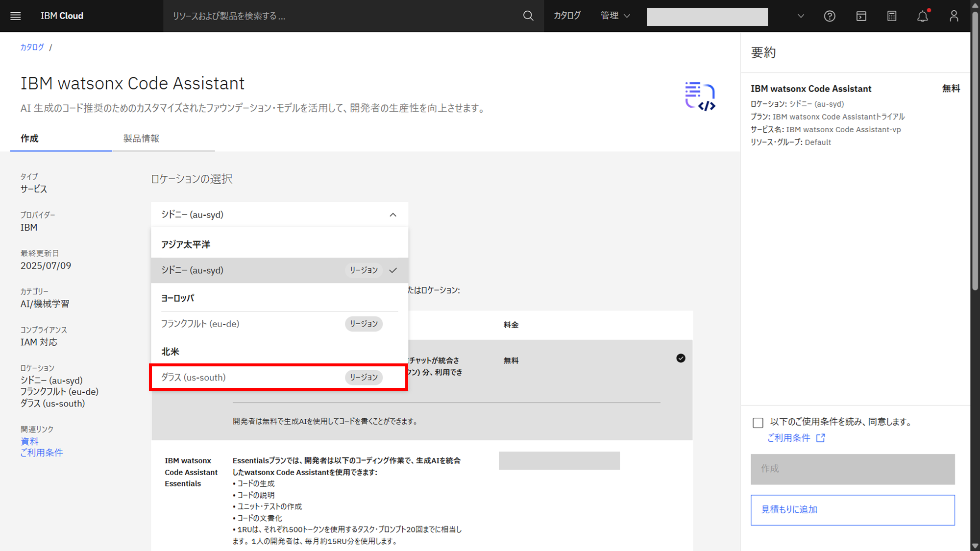Choose Dallas (us-south) region option
Image resolution: width=980 pixels, height=551 pixels.
click(x=278, y=377)
